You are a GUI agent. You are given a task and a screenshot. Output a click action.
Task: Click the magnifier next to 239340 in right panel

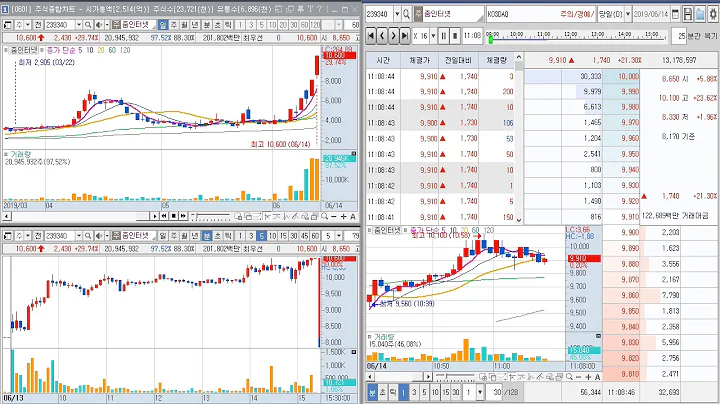406,14
